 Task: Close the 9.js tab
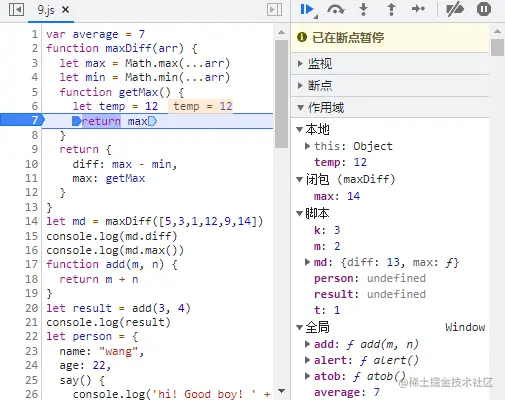click(66, 10)
